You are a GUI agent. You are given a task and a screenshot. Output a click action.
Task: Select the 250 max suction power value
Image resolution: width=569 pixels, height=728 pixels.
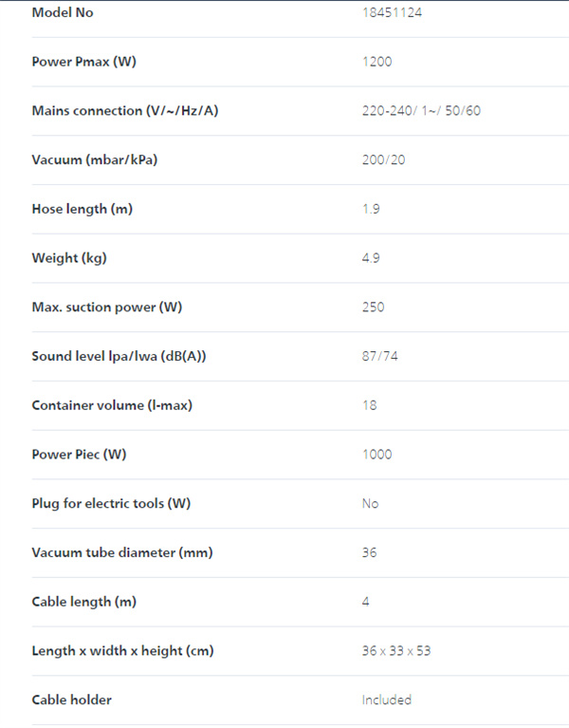point(374,307)
